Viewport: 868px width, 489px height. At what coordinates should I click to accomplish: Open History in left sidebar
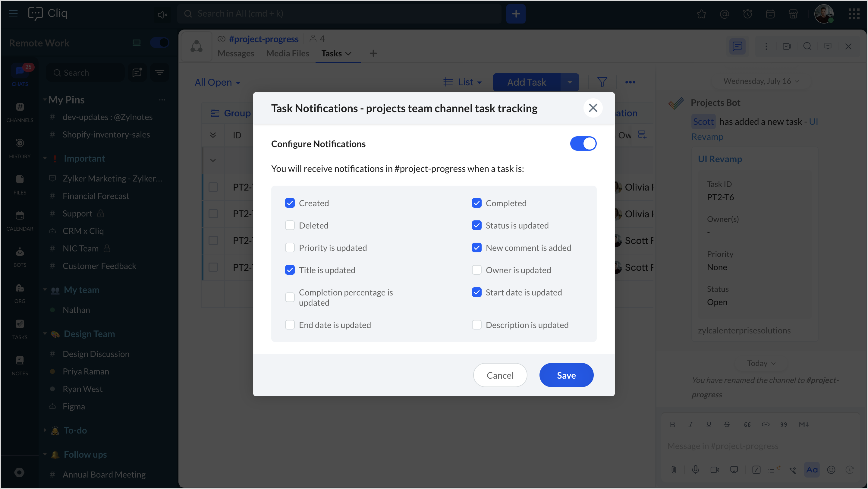20,149
